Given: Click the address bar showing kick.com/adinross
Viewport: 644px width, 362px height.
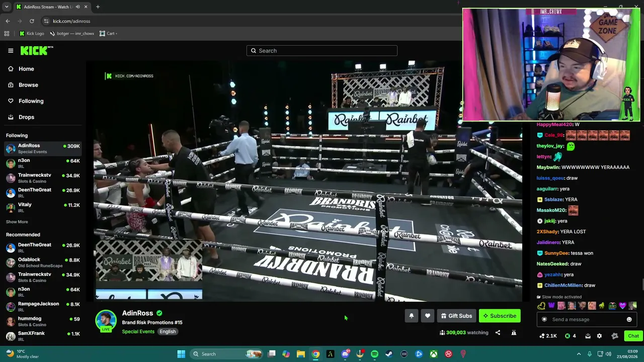Looking at the screenshot, I should [x=252, y=21].
